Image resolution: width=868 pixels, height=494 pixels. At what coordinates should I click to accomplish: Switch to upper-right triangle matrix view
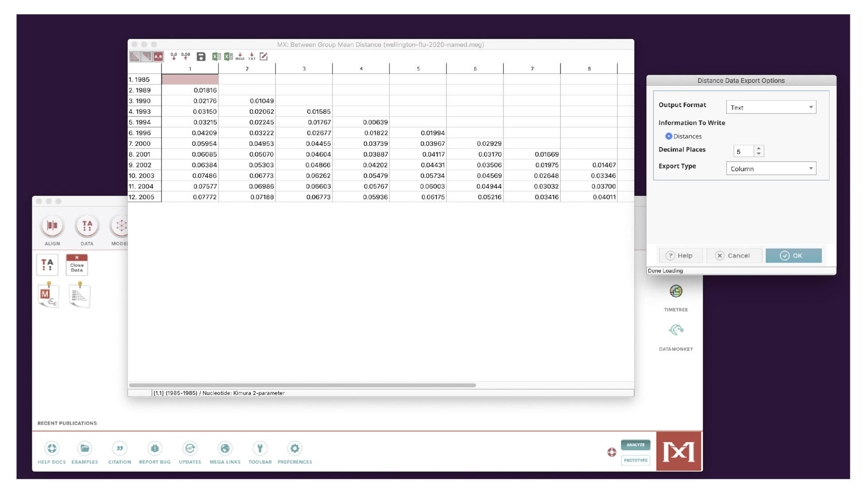pyautogui.click(x=146, y=56)
